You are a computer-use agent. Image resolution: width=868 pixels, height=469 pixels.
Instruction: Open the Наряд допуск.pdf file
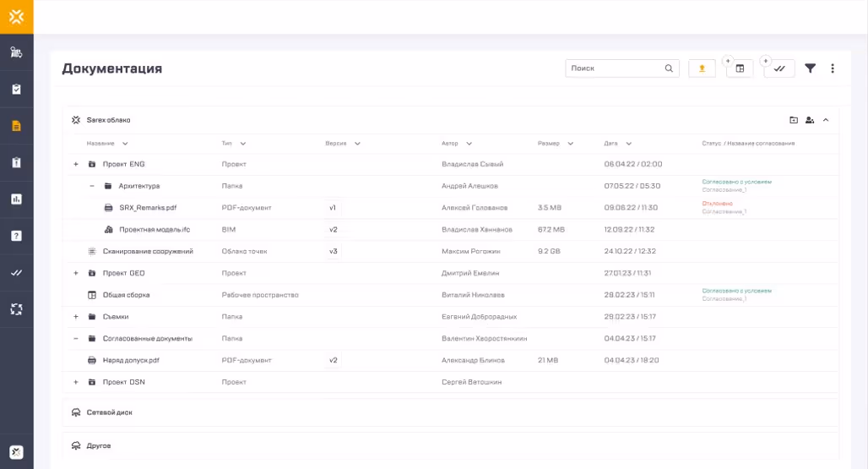131,360
